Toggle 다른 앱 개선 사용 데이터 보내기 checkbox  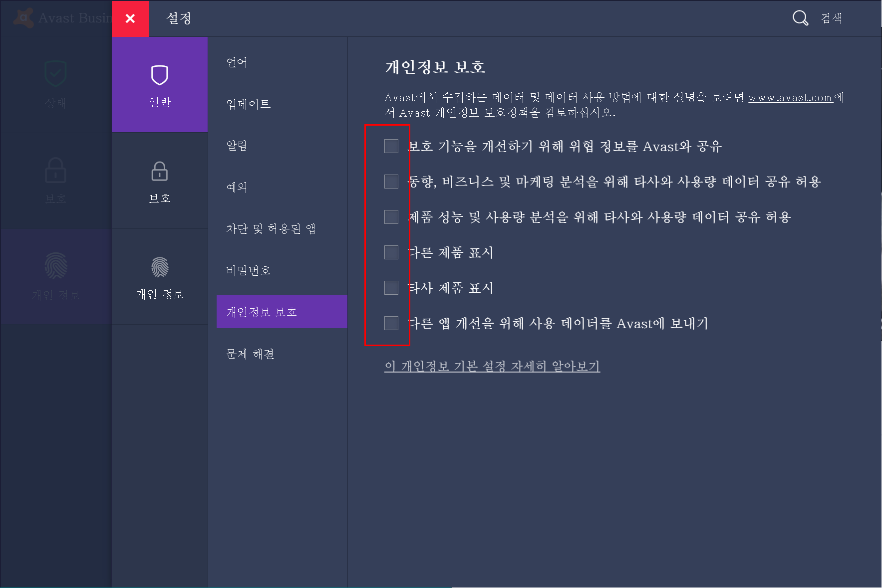[x=391, y=323]
